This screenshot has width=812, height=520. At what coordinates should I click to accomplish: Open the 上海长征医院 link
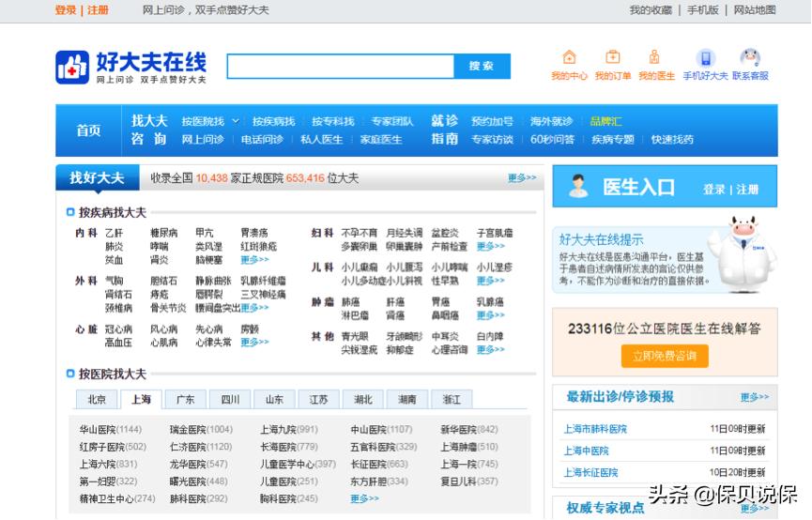[590, 472]
